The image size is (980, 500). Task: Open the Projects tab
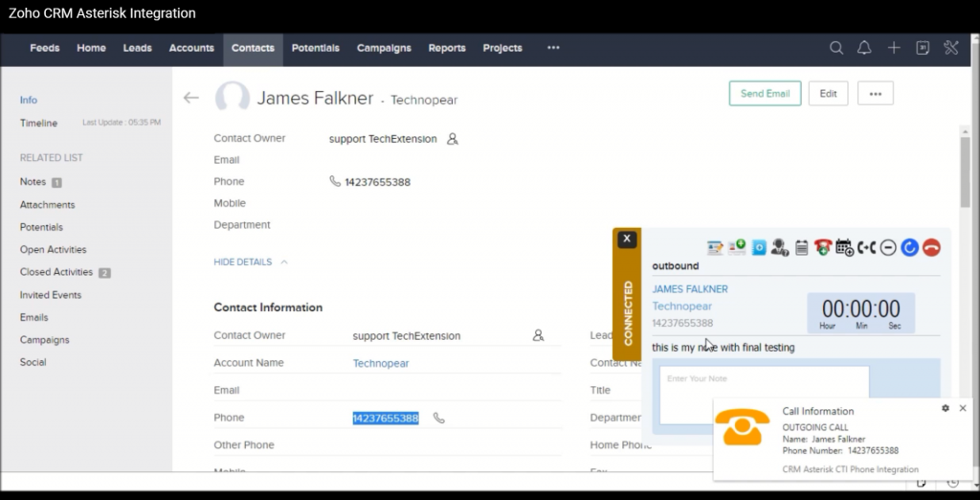[502, 48]
